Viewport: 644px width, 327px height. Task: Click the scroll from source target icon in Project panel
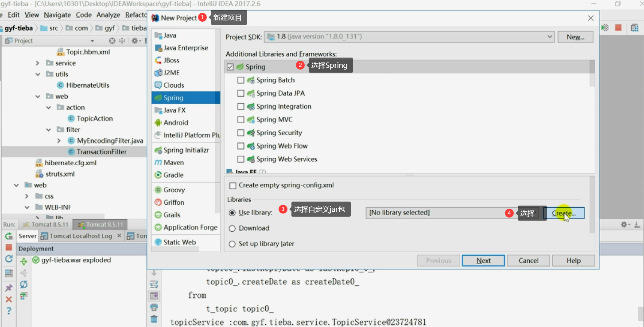point(112,41)
